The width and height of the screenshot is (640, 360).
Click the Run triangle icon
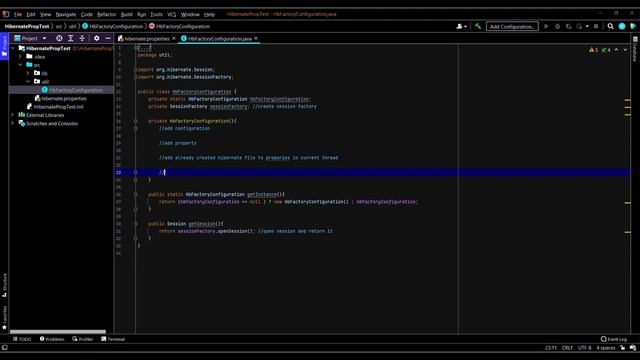546,26
